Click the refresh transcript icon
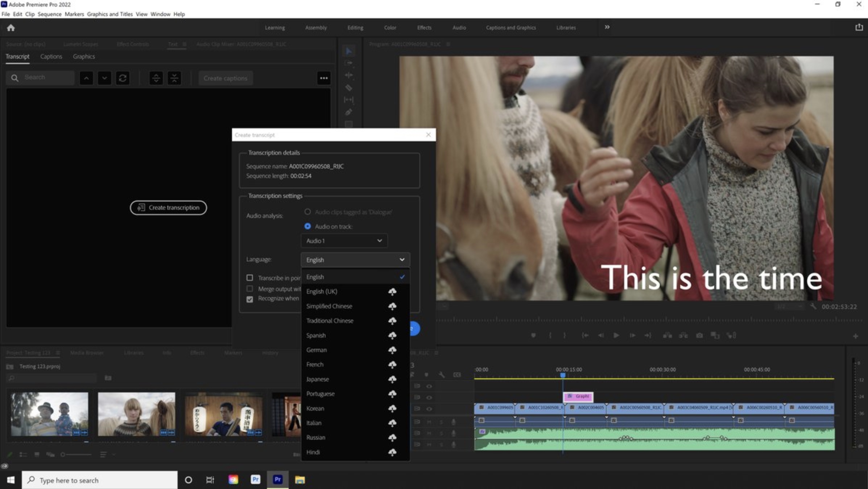This screenshot has width=868, height=489. [x=123, y=78]
